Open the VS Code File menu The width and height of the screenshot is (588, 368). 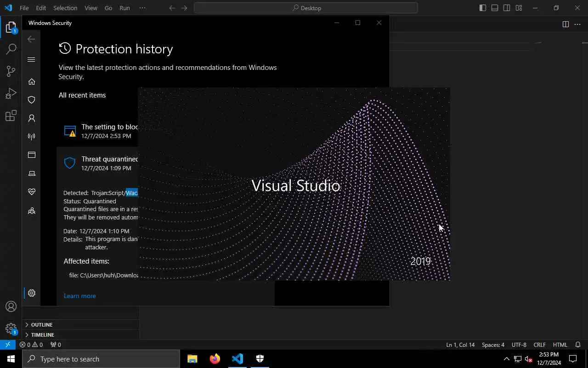pos(24,8)
